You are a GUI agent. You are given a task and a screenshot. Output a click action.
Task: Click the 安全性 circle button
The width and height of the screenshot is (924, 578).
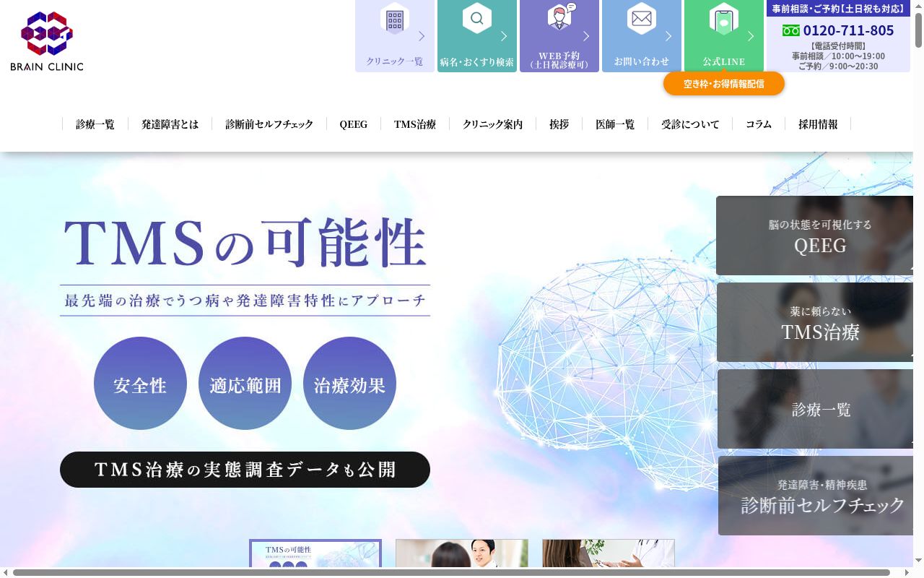tap(140, 384)
